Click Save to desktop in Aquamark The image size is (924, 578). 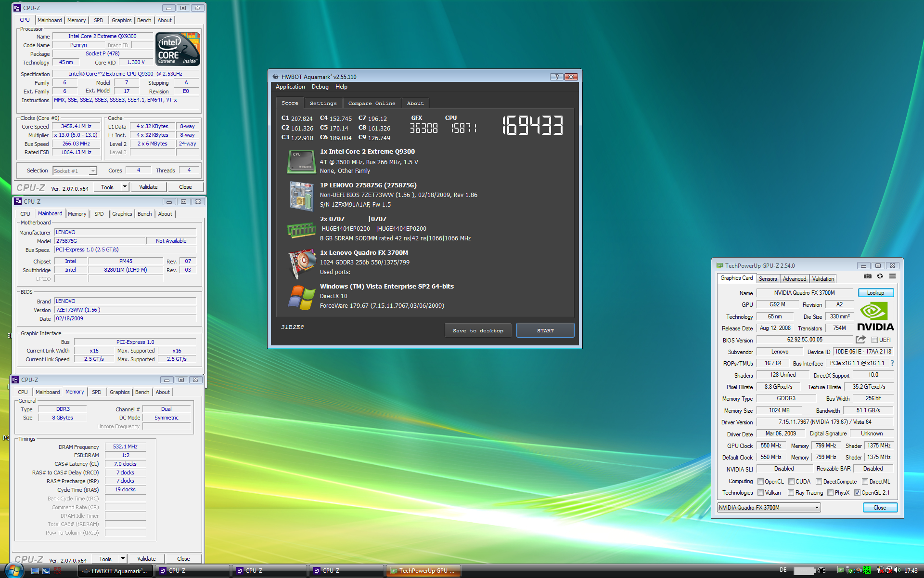[478, 330]
